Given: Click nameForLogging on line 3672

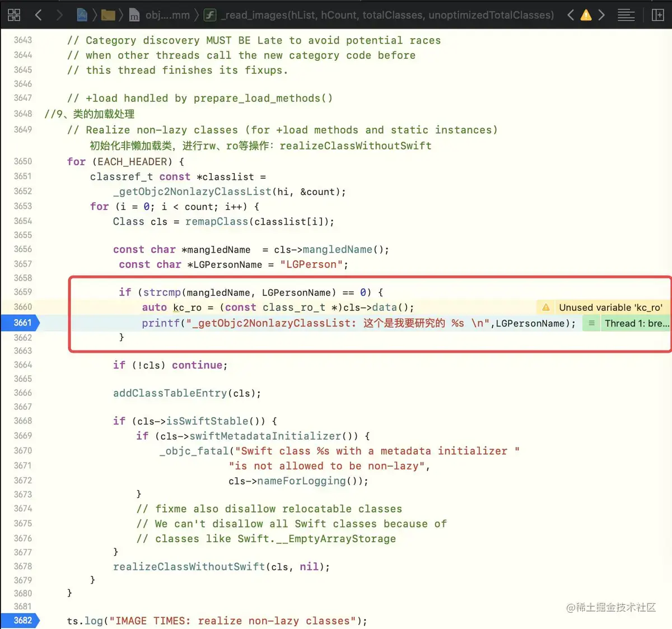Looking at the screenshot, I should coord(301,481).
